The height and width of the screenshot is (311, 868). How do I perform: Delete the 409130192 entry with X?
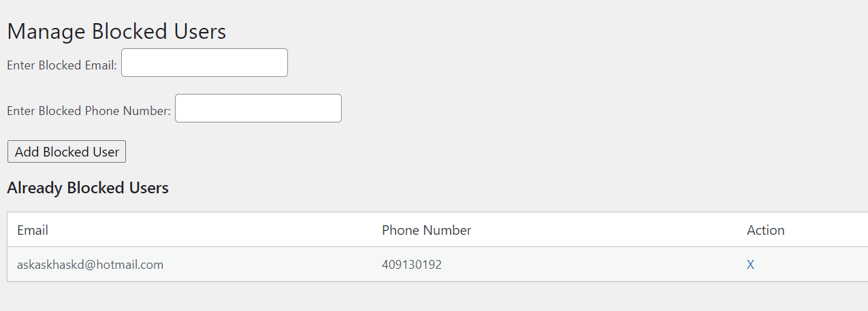coord(750,265)
